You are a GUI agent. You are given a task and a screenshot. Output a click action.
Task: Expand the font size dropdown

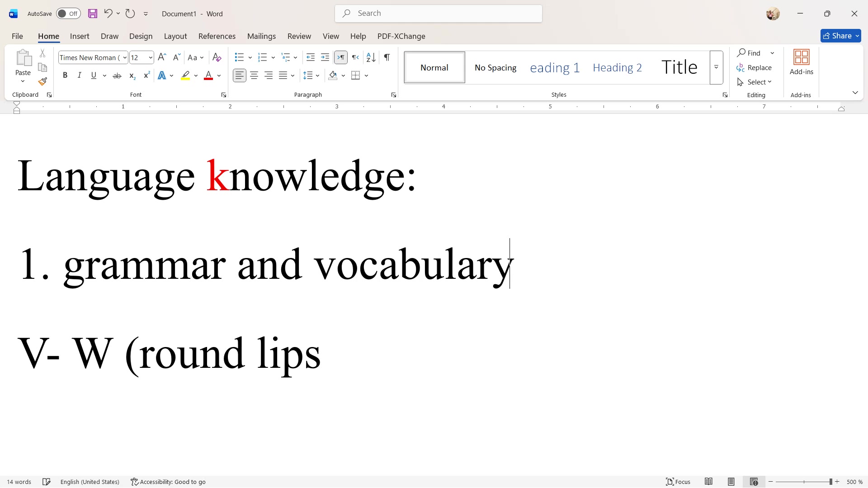click(x=151, y=57)
